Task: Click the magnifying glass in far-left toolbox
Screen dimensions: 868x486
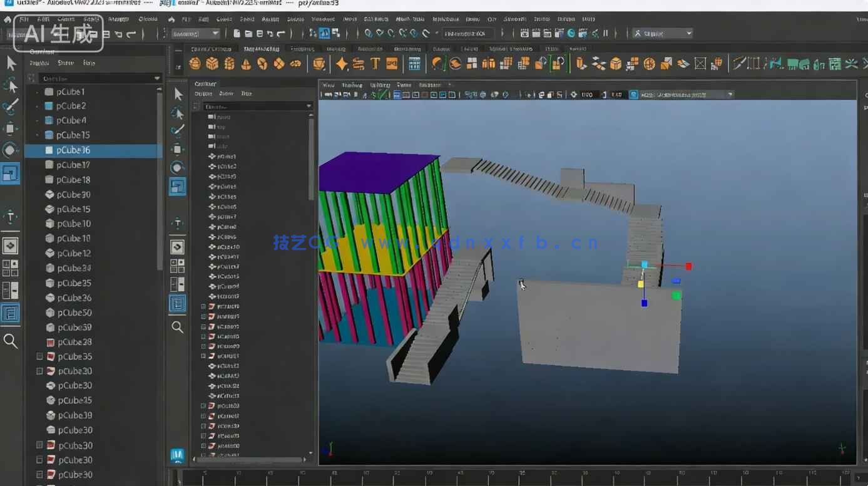Action: coord(11,341)
